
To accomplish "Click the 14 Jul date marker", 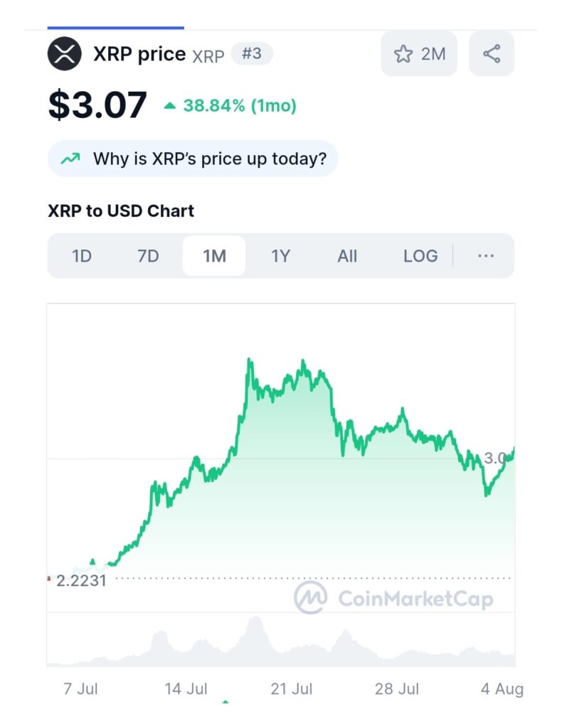I will pyautogui.click(x=186, y=689).
